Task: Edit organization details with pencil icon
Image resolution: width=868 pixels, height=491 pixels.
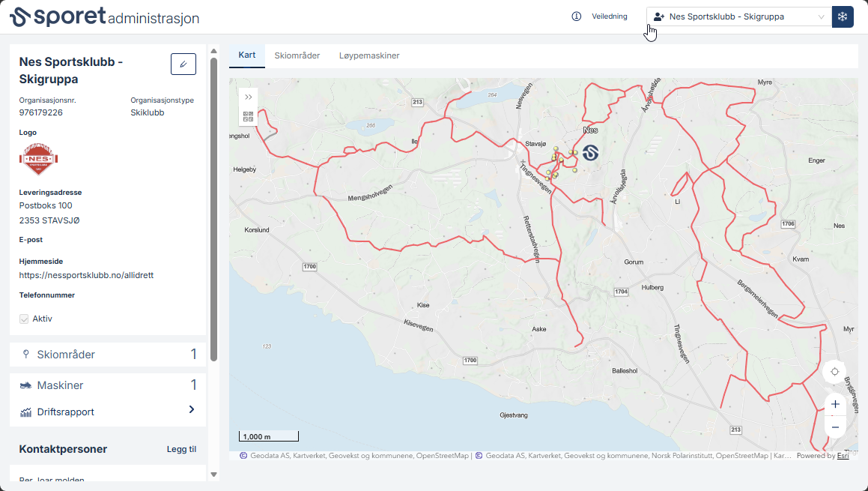Action: (x=183, y=64)
